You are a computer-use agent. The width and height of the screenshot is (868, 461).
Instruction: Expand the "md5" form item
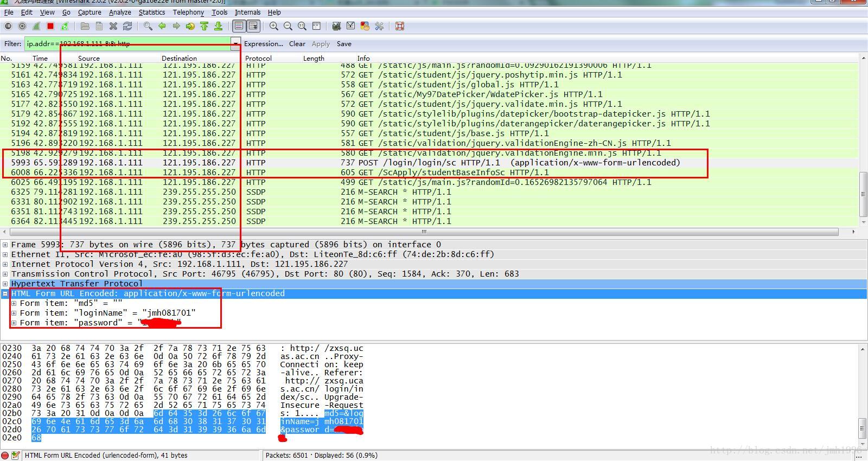(14, 303)
